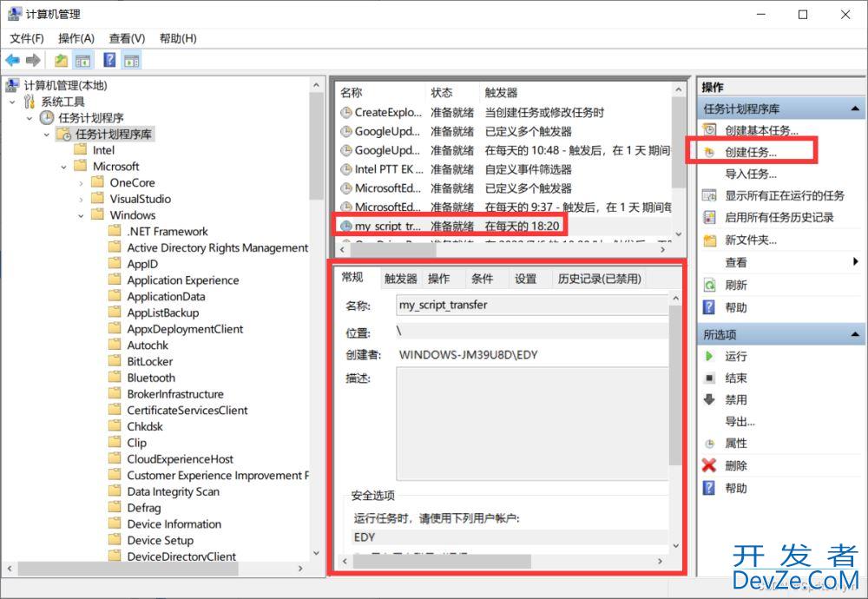868x599 pixels.
Task: Expand the OneCore folder node
Action: pos(81,182)
